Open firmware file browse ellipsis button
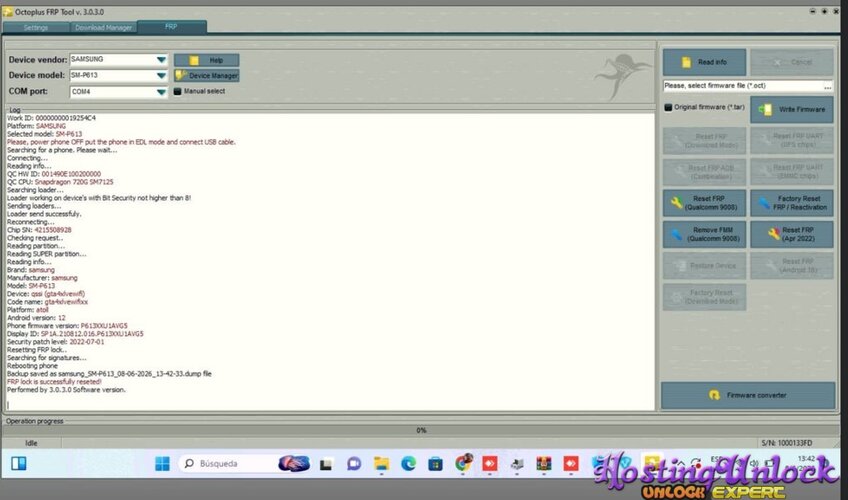The image size is (848, 500). pyautogui.click(x=828, y=86)
